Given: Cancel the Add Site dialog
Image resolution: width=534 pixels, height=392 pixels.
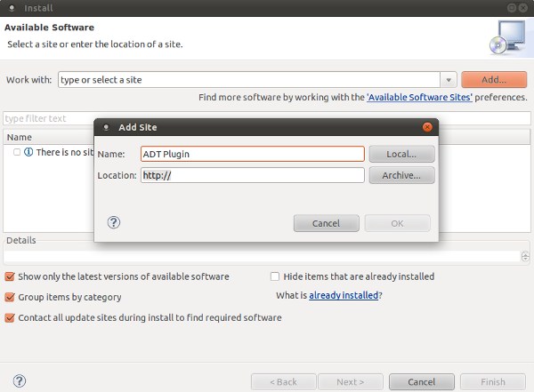Looking at the screenshot, I should click(x=326, y=223).
